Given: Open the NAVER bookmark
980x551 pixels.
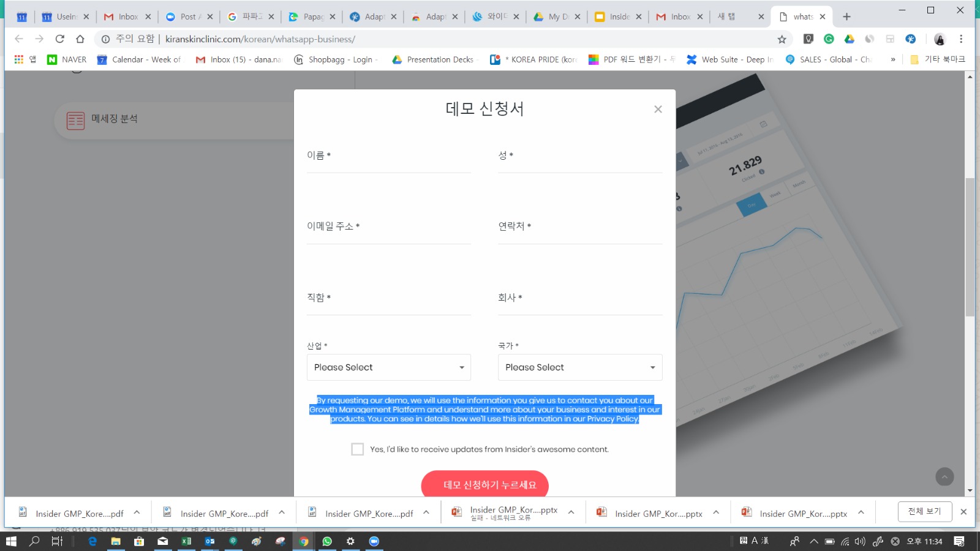Looking at the screenshot, I should (67, 59).
